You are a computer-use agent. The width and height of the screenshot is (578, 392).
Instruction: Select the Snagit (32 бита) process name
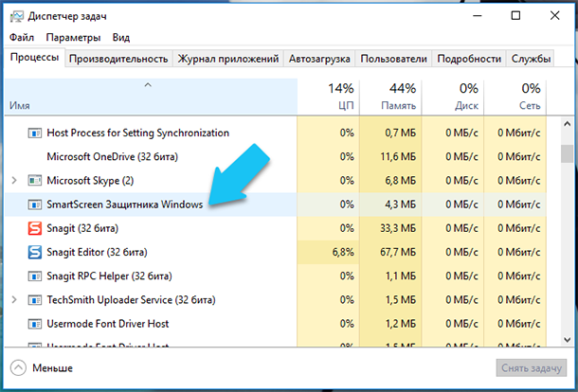[x=82, y=228]
